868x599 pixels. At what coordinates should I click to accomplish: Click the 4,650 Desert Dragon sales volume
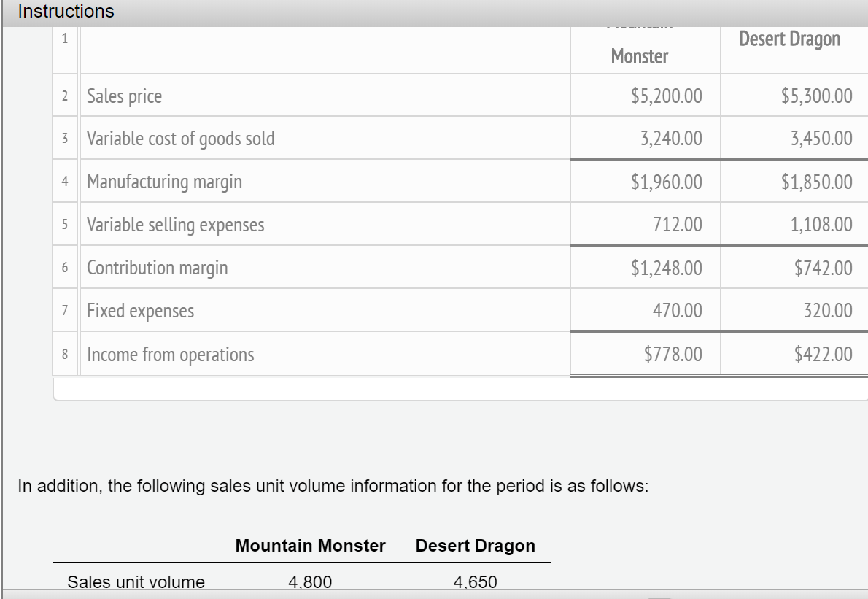click(x=475, y=581)
